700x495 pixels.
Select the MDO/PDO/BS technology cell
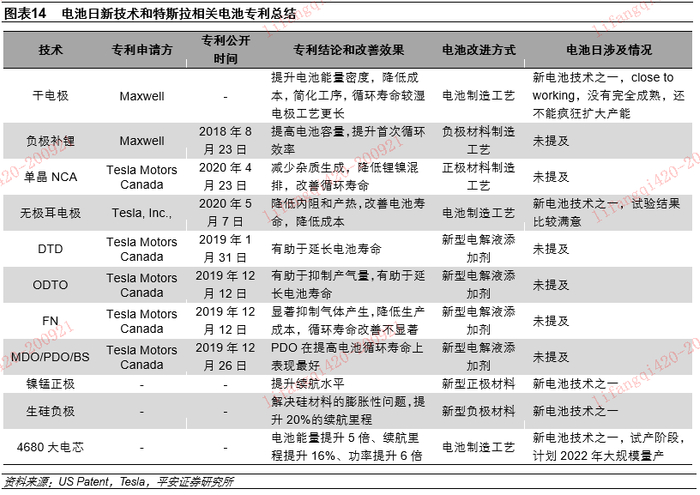coord(50,357)
